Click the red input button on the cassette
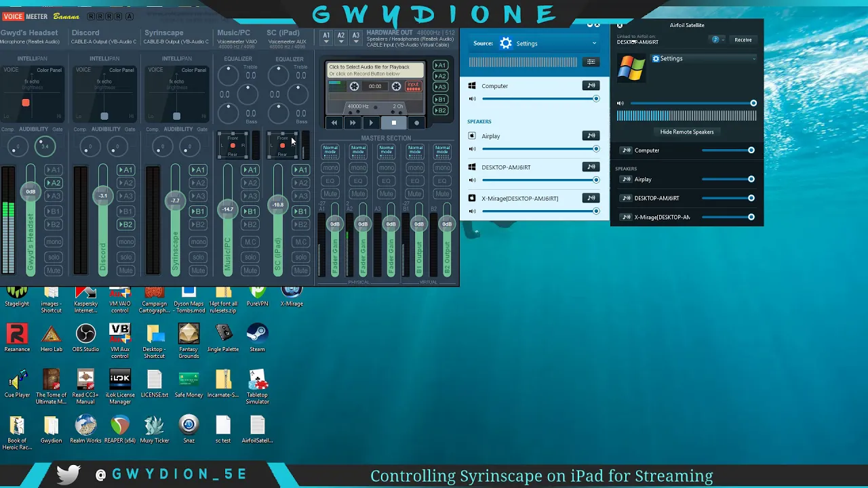868x488 pixels. coord(413,86)
